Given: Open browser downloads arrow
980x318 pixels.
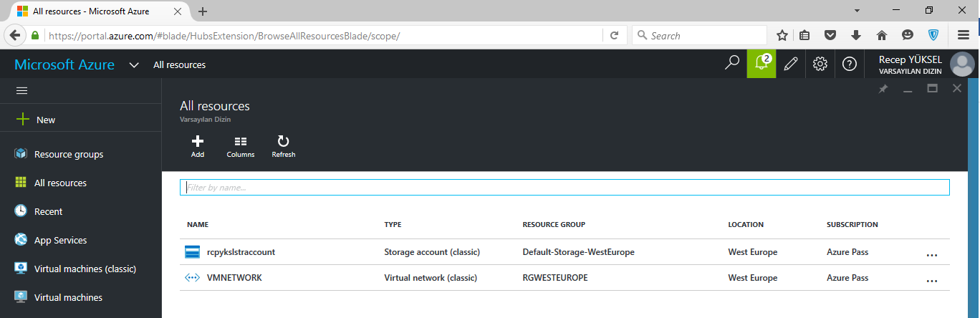Looking at the screenshot, I should tap(856, 35).
